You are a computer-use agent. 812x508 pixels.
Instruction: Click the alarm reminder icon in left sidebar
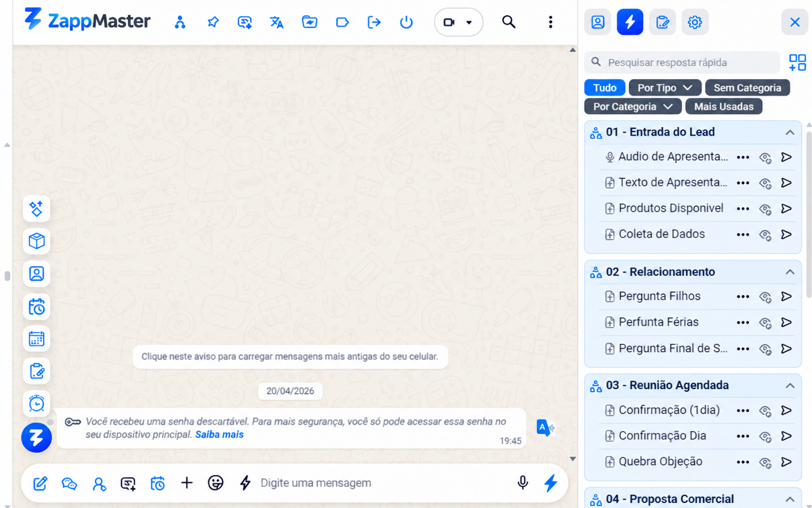pos(36,404)
